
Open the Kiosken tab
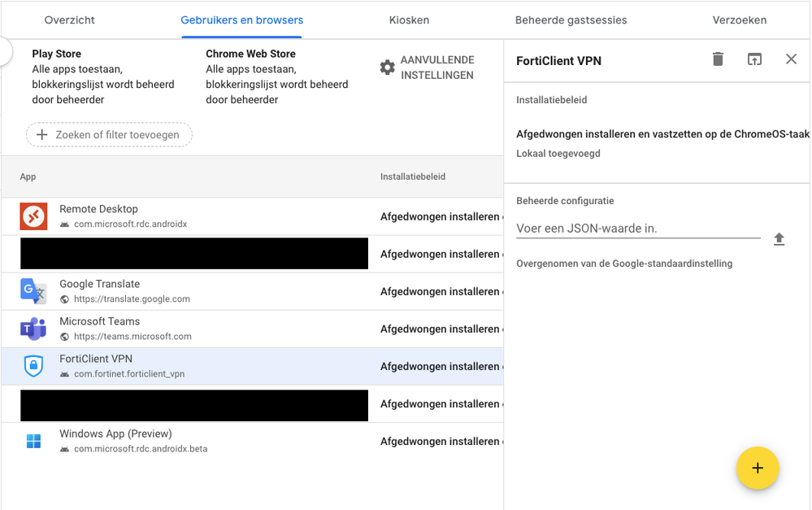pos(409,20)
